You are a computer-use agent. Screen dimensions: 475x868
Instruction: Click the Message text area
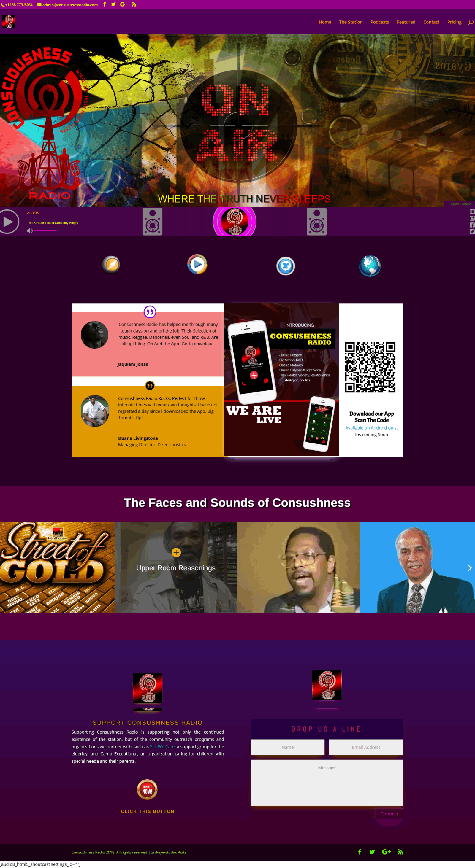327,782
